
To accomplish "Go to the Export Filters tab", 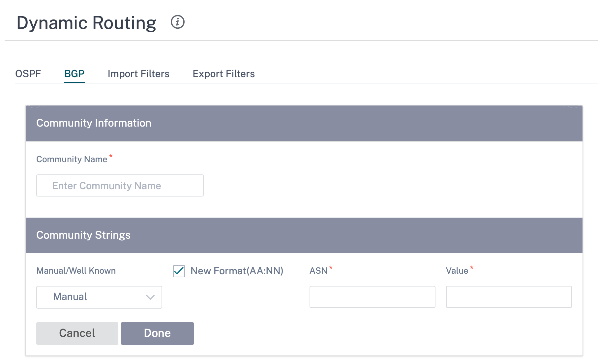I will click(x=224, y=74).
